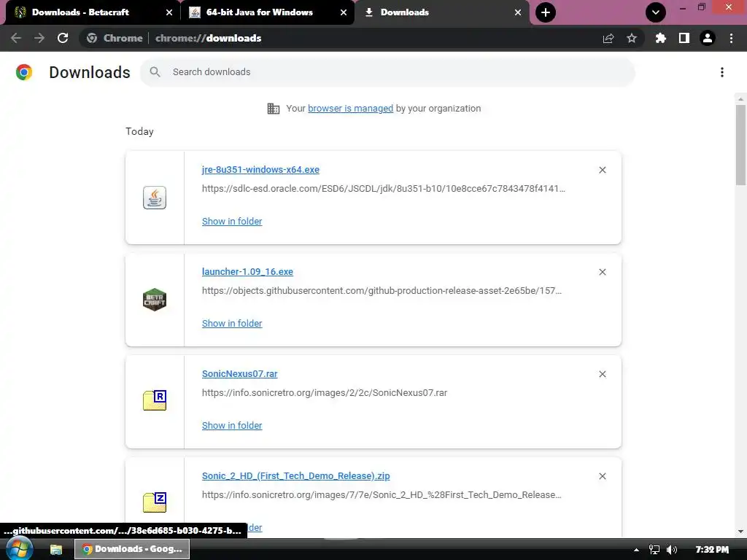This screenshot has height=560, width=747.
Task: Open a new tab
Action: pos(546,12)
